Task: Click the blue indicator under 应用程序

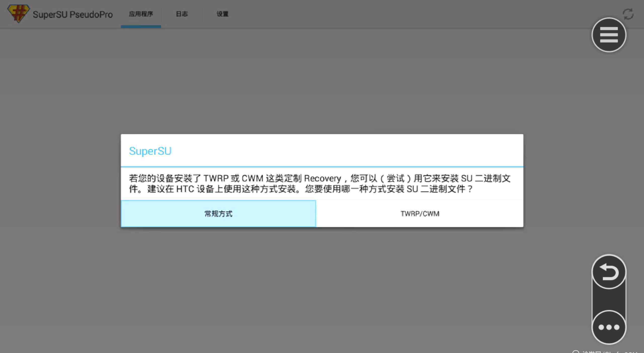Action: [141, 27]
